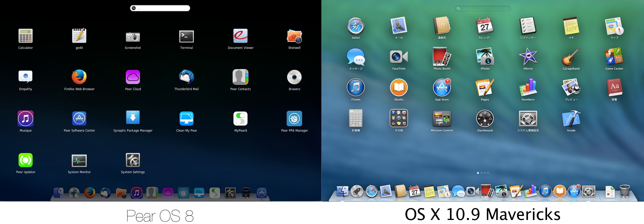Open Firefox from the Pear OS dock
The width and height of the screenshot is (644, 224).
[x=90, y=193]
